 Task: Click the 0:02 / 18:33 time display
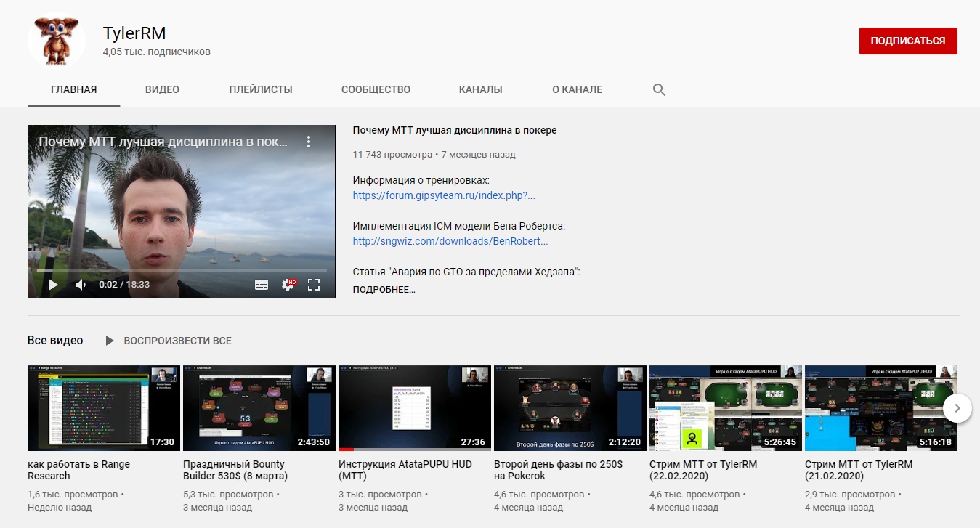coord(124,285)
